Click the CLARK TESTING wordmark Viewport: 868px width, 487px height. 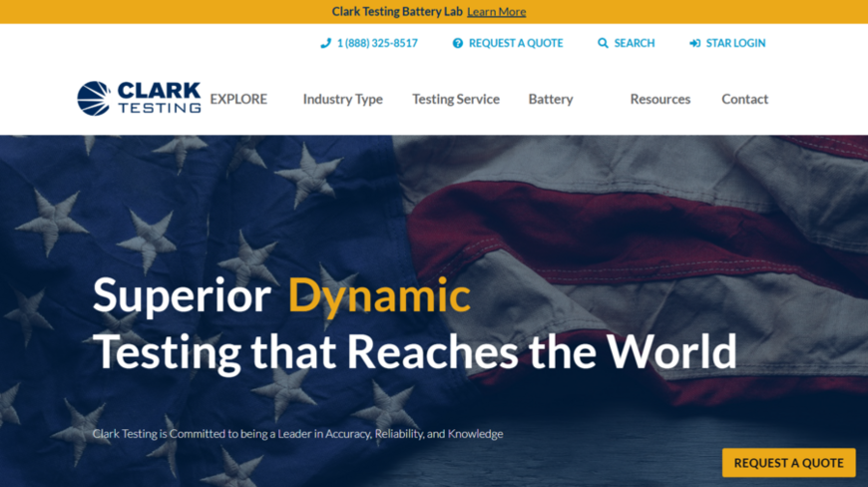159,98
